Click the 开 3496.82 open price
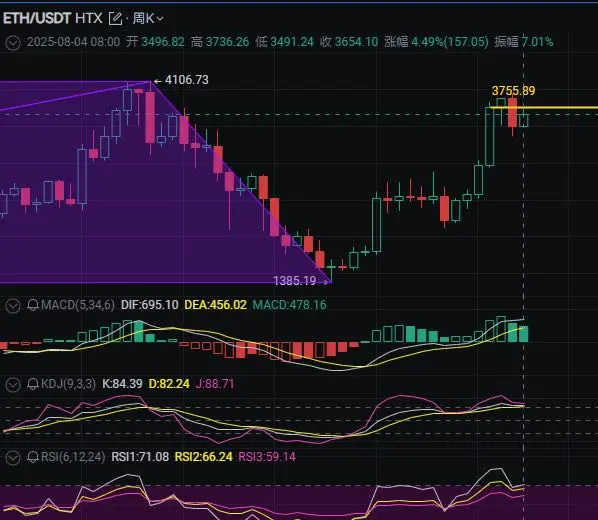This screenshot has width=598, height=520. 155,42
